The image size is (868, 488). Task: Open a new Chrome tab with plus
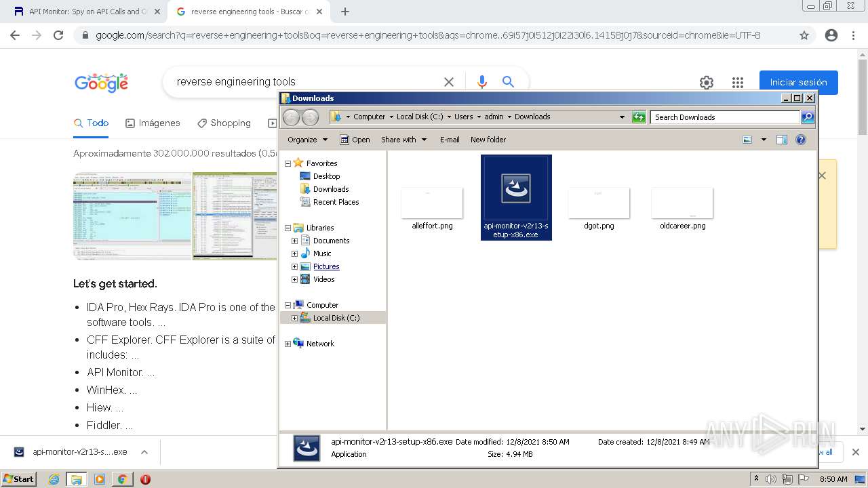coord(345,12)
